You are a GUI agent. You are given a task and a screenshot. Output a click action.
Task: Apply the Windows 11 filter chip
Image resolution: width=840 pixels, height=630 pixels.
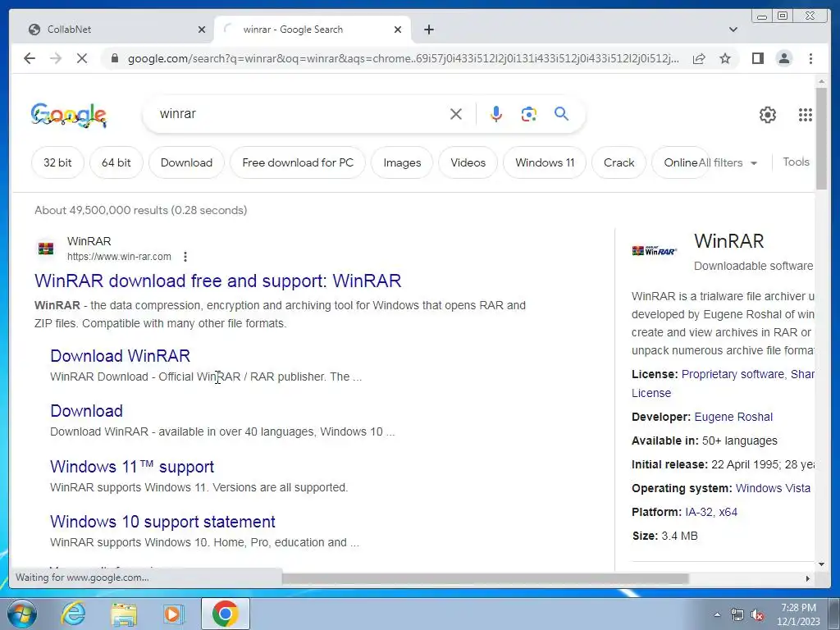(545, 162)
